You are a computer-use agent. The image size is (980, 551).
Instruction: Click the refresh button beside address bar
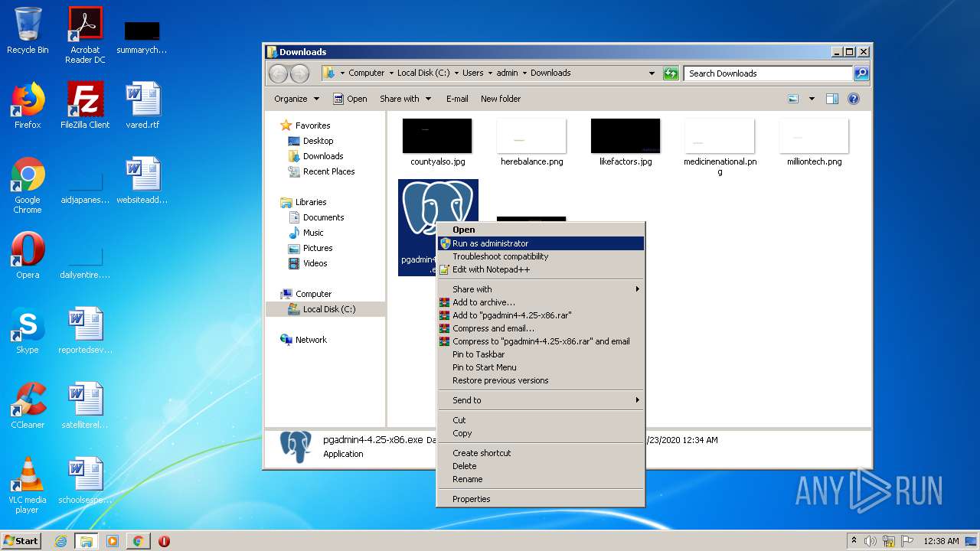point(671,73)
